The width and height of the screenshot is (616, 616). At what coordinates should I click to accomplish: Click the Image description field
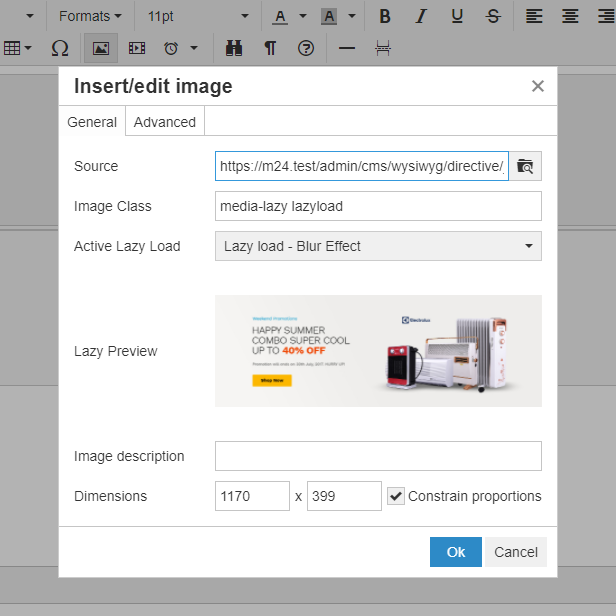coord(378,456)
